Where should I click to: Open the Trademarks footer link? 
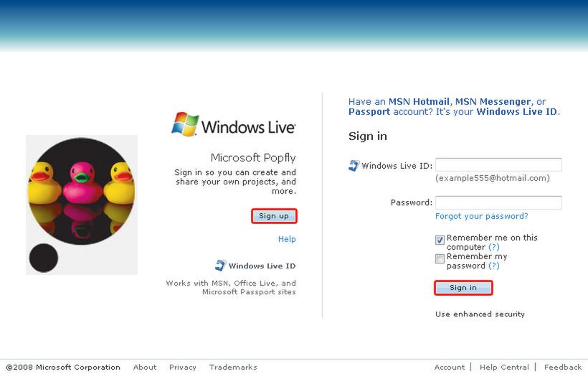pos(233,367)
